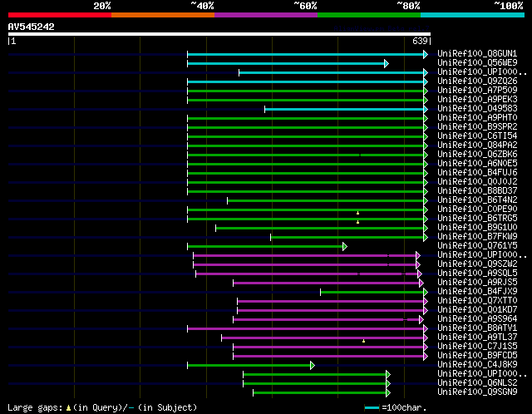Click the query end position 639 label
The image size is (532, 414).
420,41
